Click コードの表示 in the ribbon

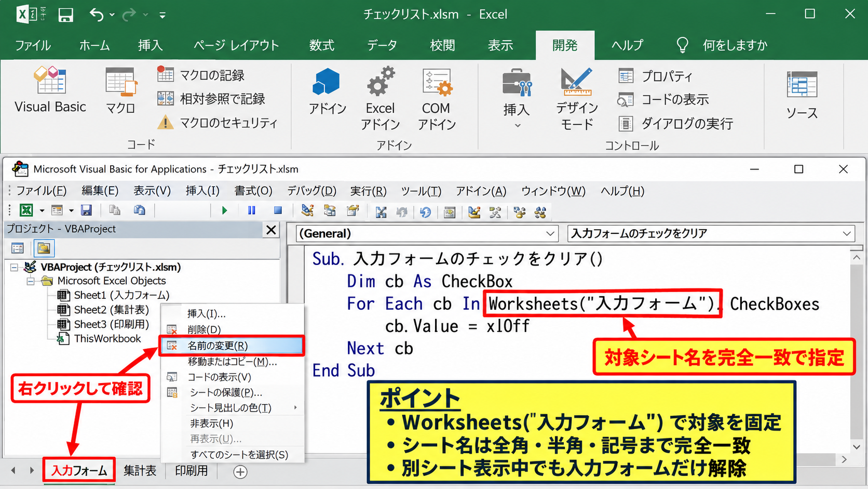[x=663, y=99]
